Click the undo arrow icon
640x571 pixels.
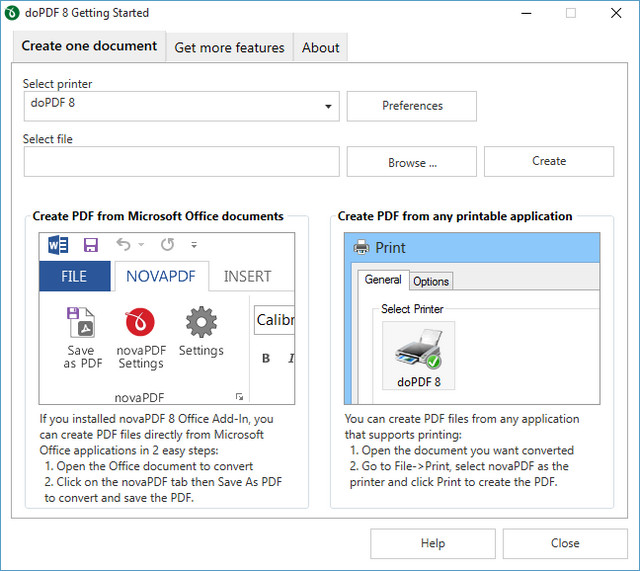tap(124, 245)
